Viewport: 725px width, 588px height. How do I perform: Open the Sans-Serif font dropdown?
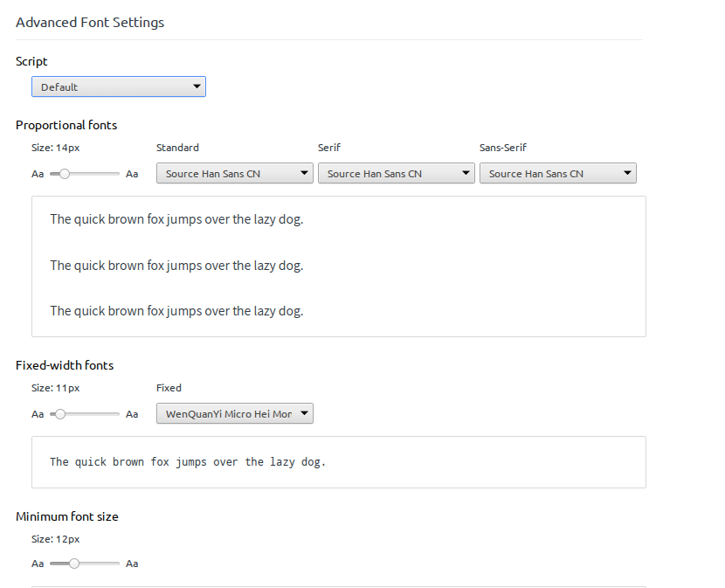pyautogui.click(x=557, y=174)
